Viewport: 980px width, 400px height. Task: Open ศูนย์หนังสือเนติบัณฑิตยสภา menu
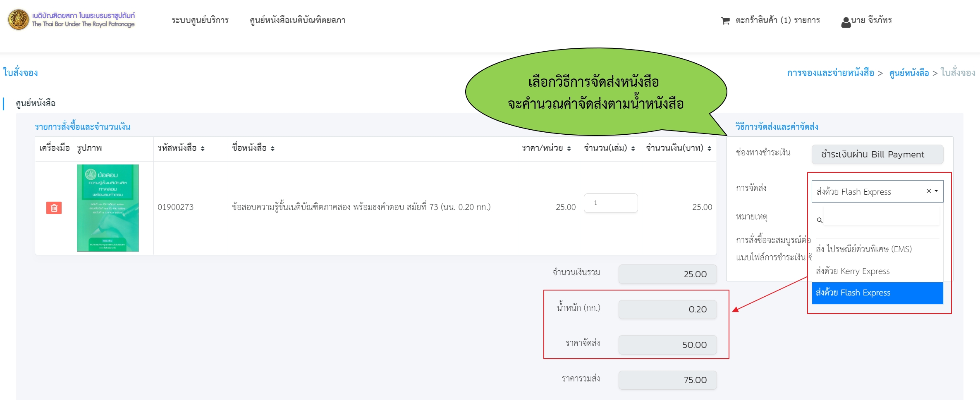[297, 20]
